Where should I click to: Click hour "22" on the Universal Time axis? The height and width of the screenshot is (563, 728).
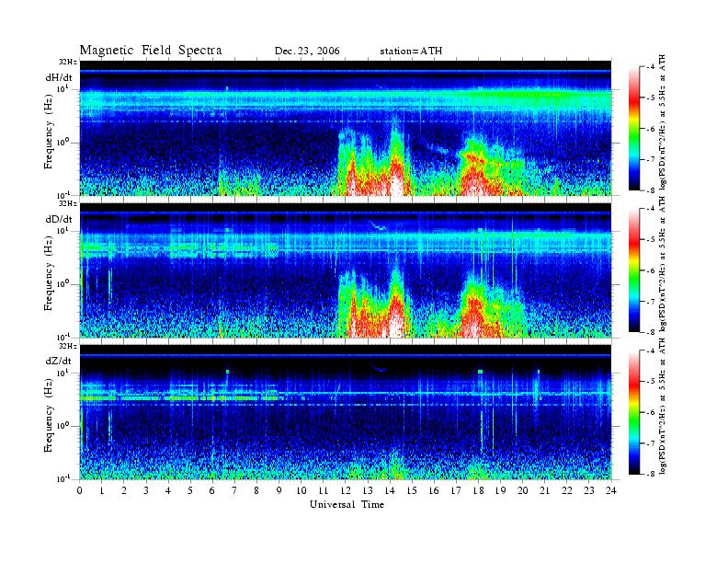coord(567,490)
